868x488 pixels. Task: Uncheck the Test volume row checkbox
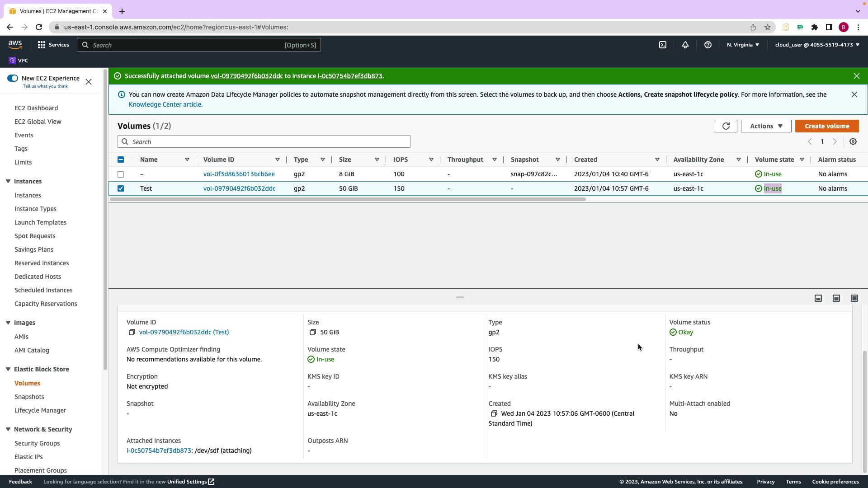pos(121,188)
